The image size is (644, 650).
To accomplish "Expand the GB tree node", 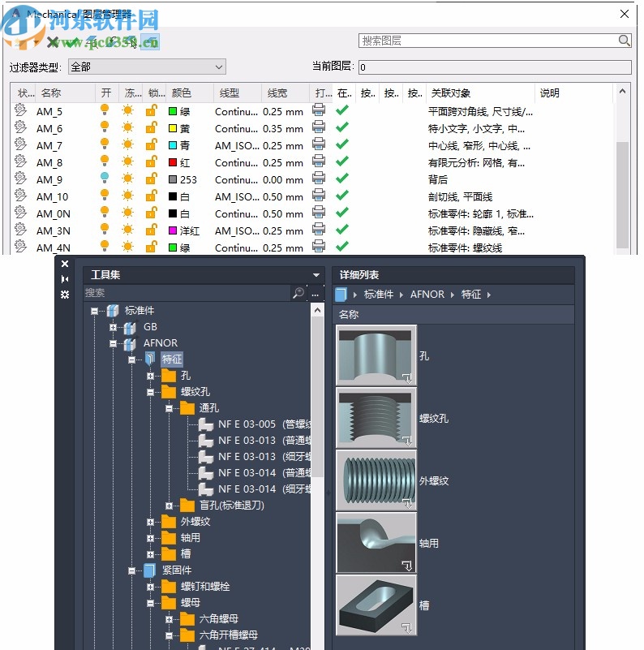I will [113, 328].
